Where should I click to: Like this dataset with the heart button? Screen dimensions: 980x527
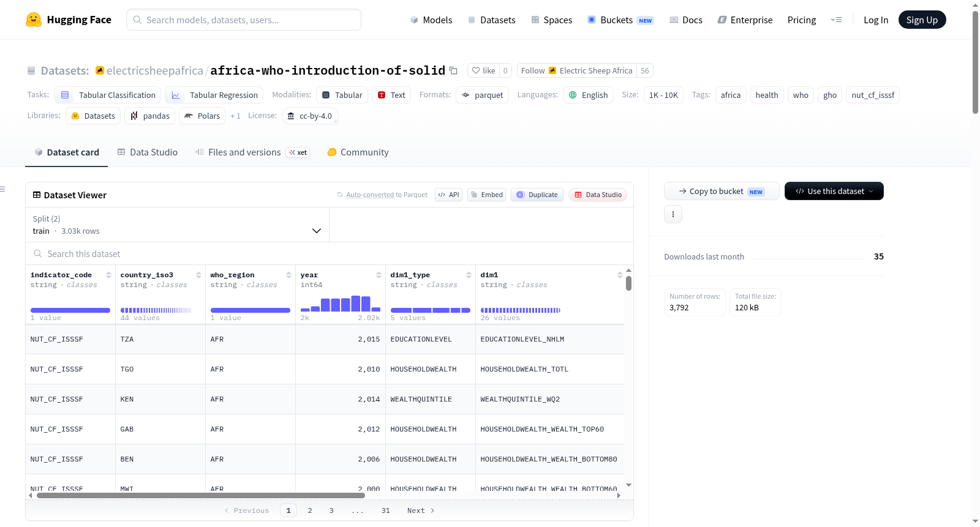(x=483, y=70)
